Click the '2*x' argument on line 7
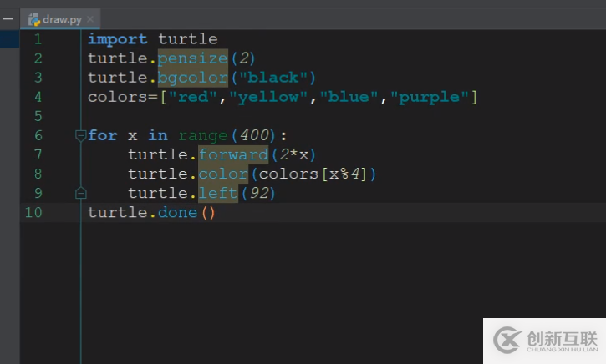This screenshot has height=364, width=606. 294,154
